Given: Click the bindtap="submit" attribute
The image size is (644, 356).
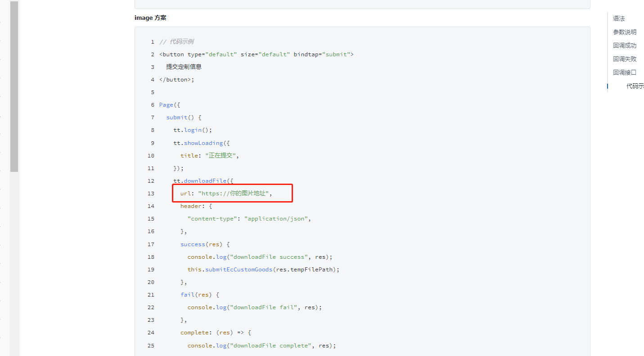Looking at the screenshot, I should click(x=321, y=54).
